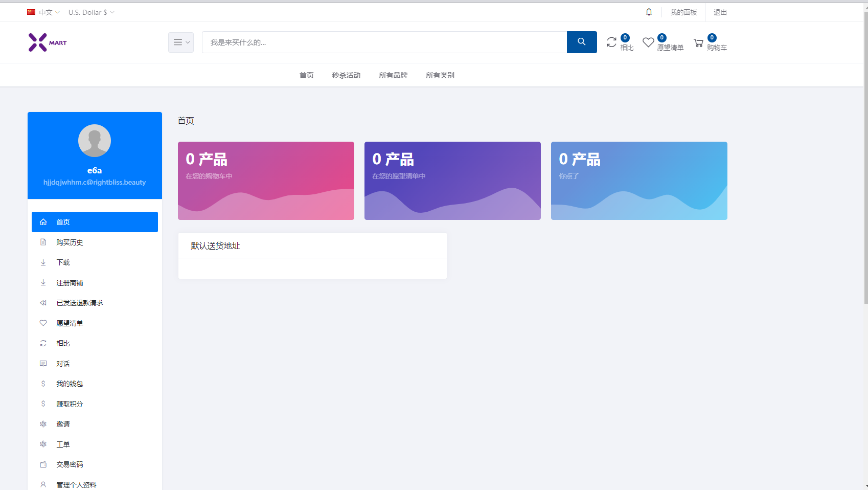The height and width of the screenshot is (490, 868).
Task: Click the user avatar picture
Action: (95, 141)
